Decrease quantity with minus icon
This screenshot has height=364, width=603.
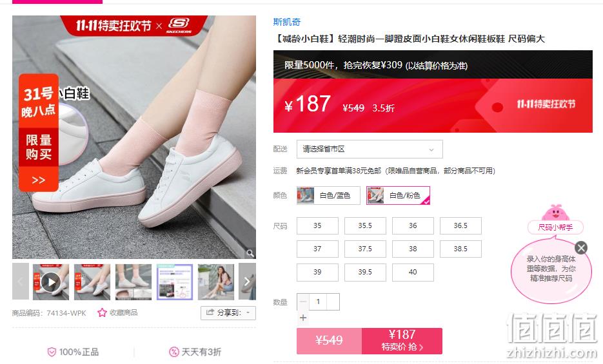click(303, 302)
